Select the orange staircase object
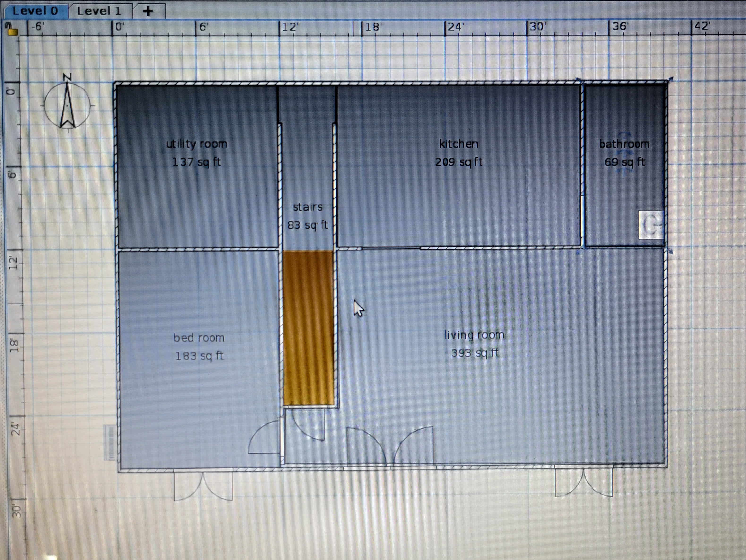 coord(308,327)
